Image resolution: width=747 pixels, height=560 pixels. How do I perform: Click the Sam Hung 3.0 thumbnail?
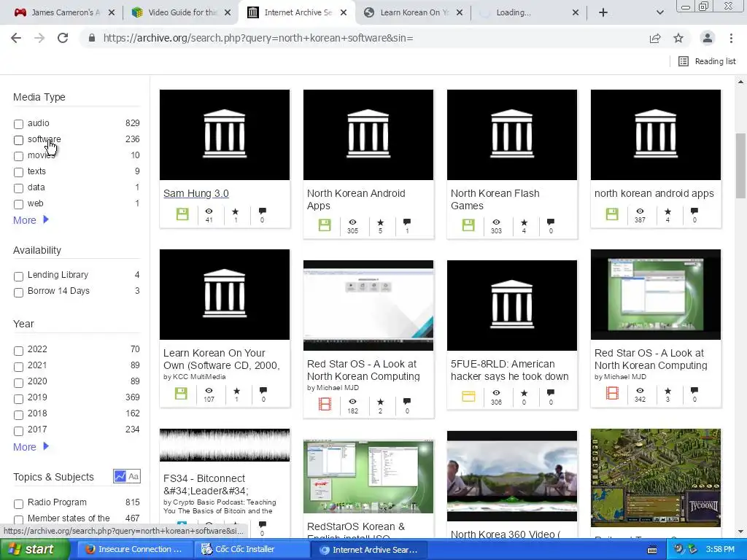(225, 135)
